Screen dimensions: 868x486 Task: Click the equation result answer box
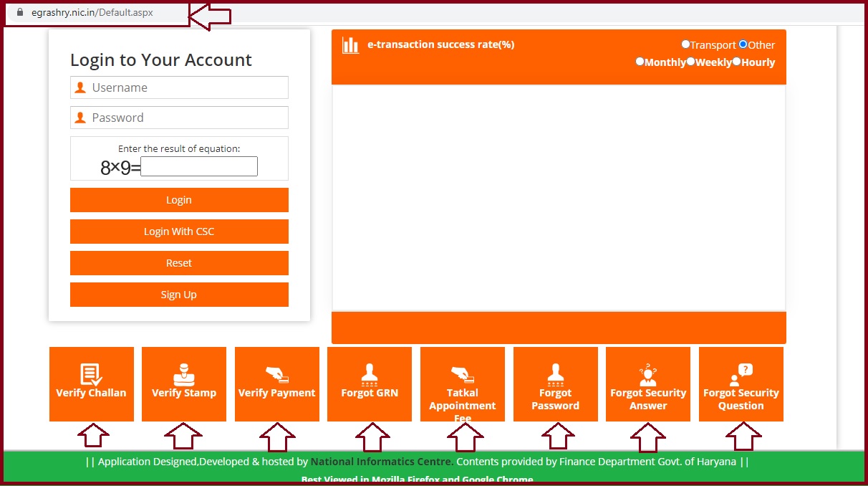tap(199, 167)
